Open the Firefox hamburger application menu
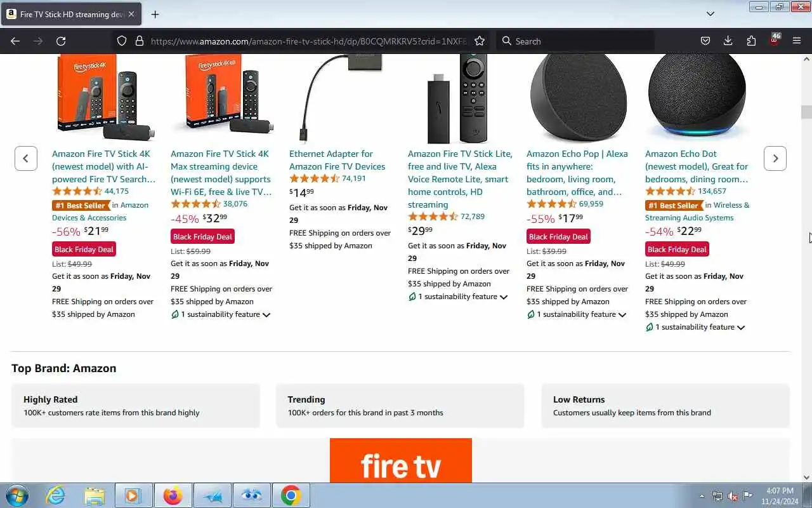The height and width of the screenshot is (508, 812). pos(797,41)
